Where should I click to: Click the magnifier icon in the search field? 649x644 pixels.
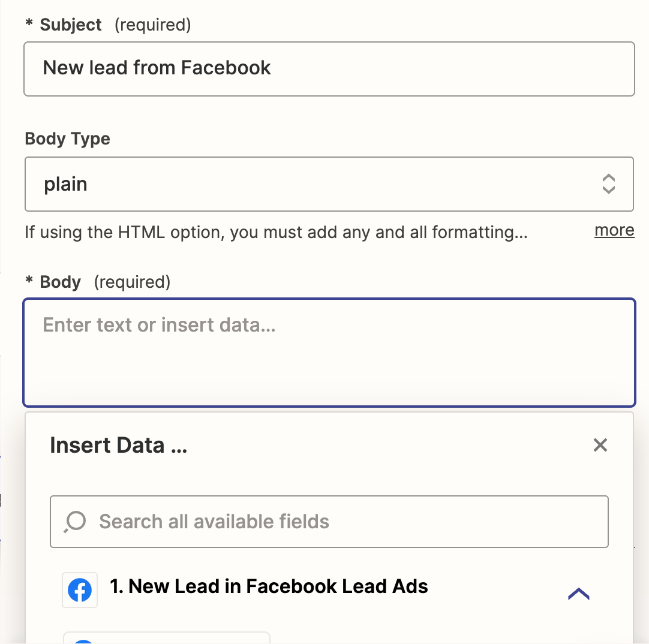pyautogui.click(x=76, y=522)
